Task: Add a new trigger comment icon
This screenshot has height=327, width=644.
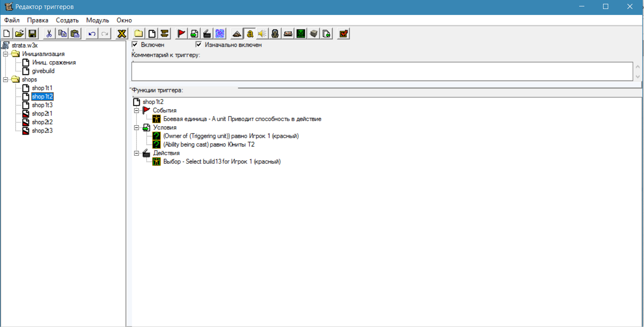Action: [x=165, y=34]
